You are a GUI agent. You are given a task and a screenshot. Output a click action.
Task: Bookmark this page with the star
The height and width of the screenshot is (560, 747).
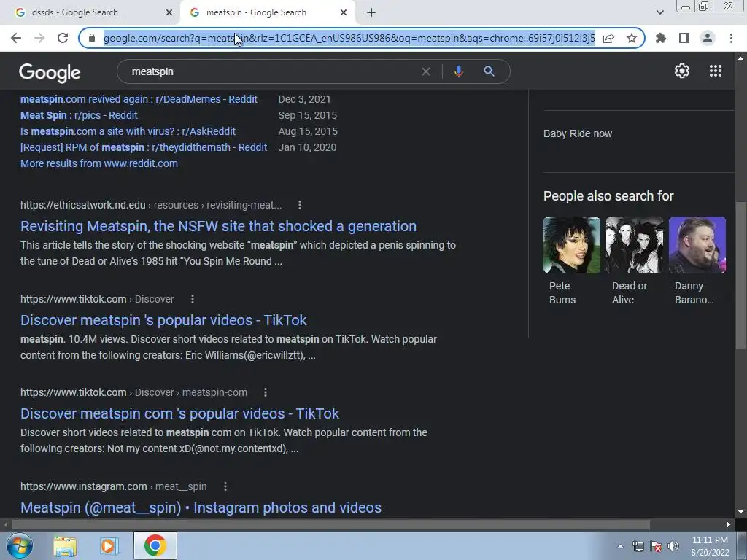click(632, 38)
